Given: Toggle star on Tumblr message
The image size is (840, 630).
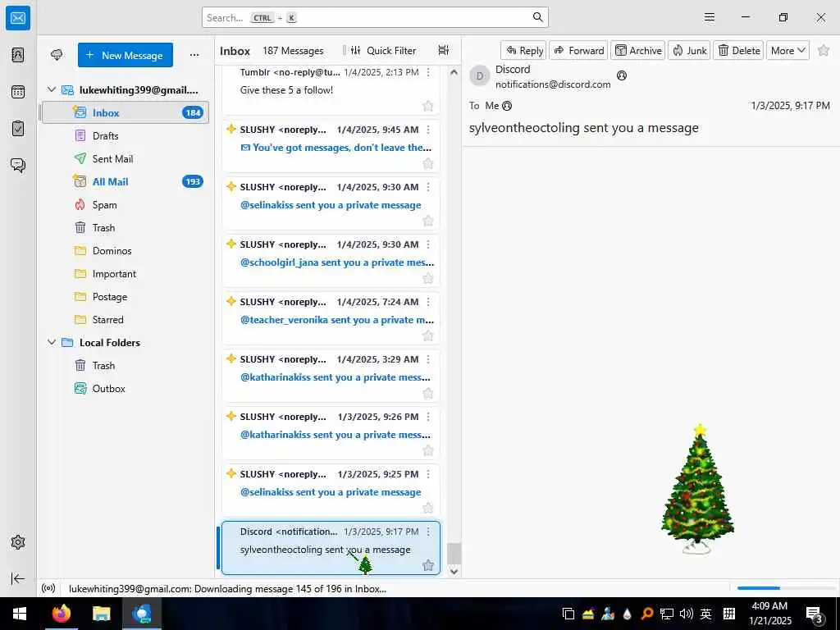Looking at the screenshot, I should [428, 106].
